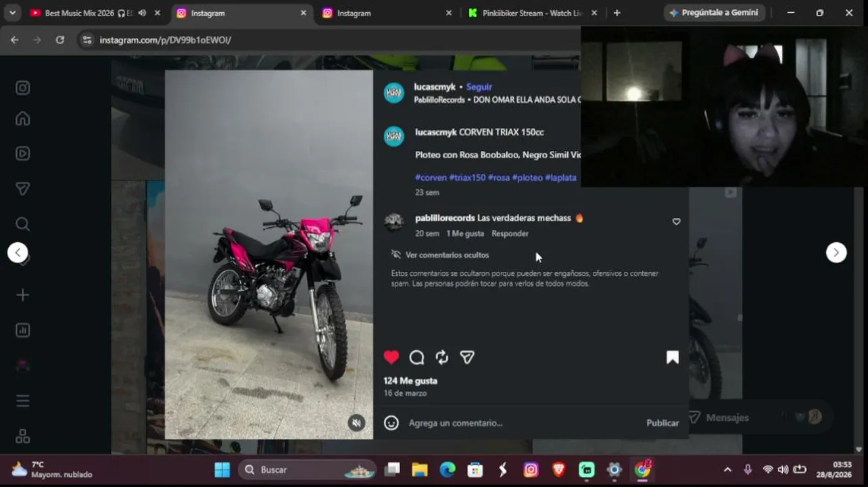
Task: Open the hamburger More menu in sidebar
Action: coord(23,401)
